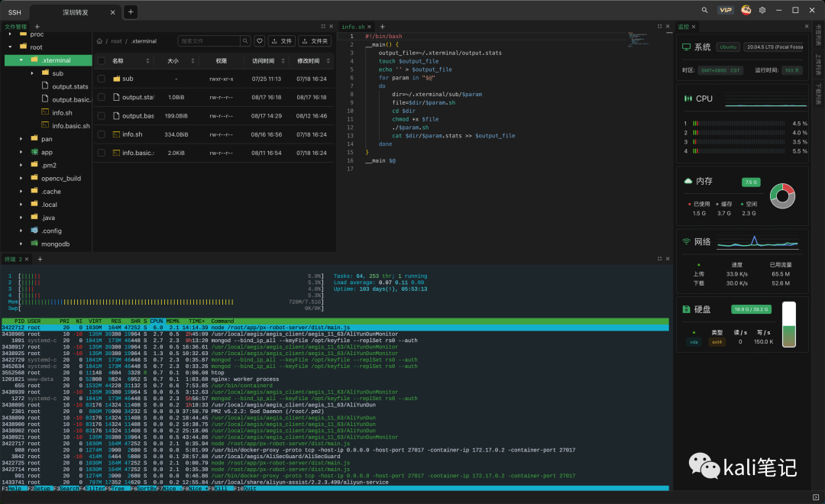Open the settings gear in the title bar
The height and width of the screenshot is (504, 825).
click(x=762, y=11)
